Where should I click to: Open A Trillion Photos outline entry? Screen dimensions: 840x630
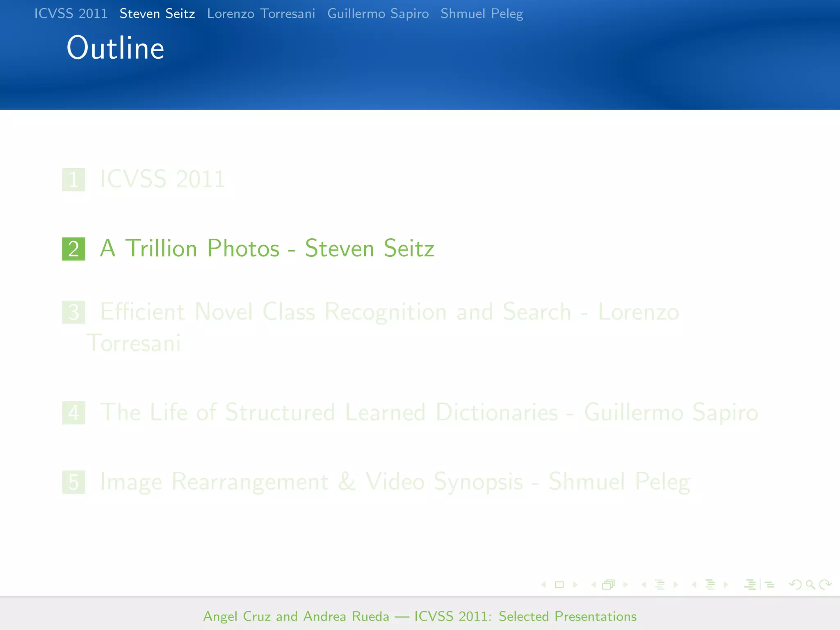(267, 249)
